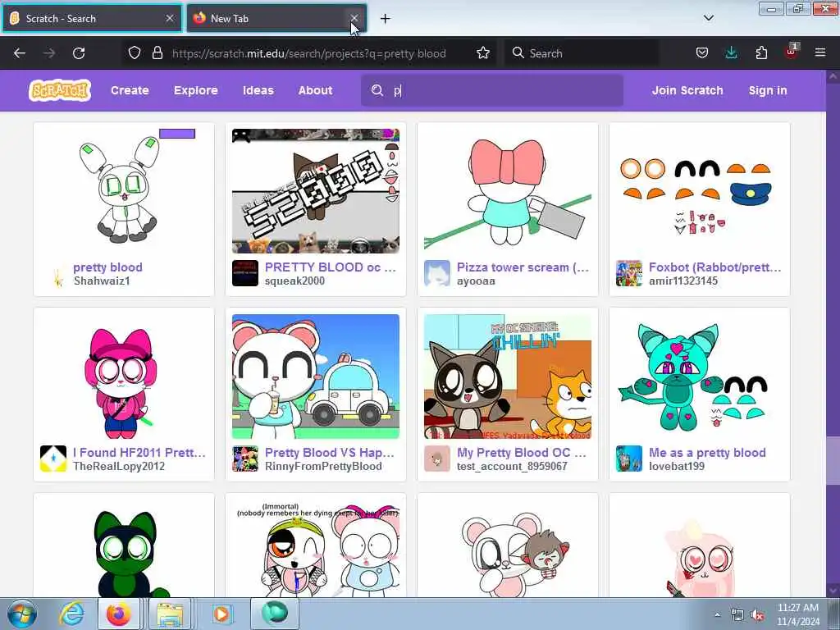Close the New Tab tab

354,18
